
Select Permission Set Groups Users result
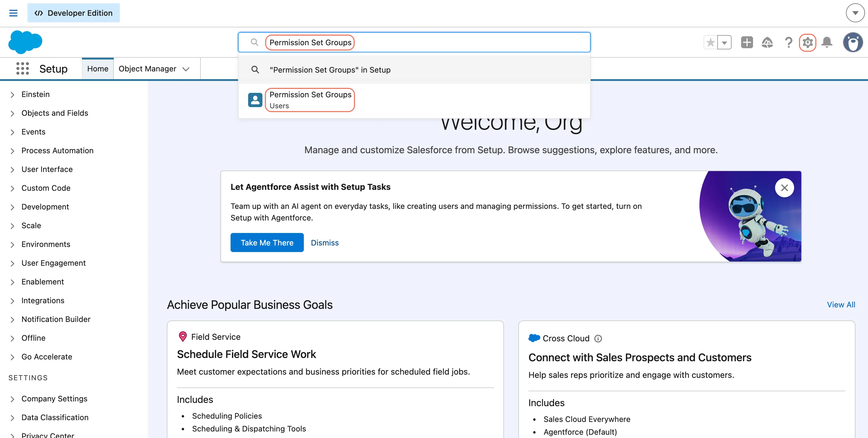click(414, 100)
